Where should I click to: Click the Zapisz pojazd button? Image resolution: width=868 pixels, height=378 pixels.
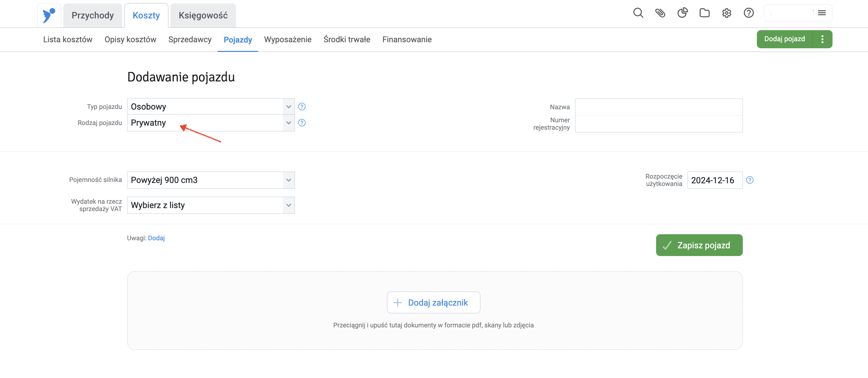coord(699,245)
